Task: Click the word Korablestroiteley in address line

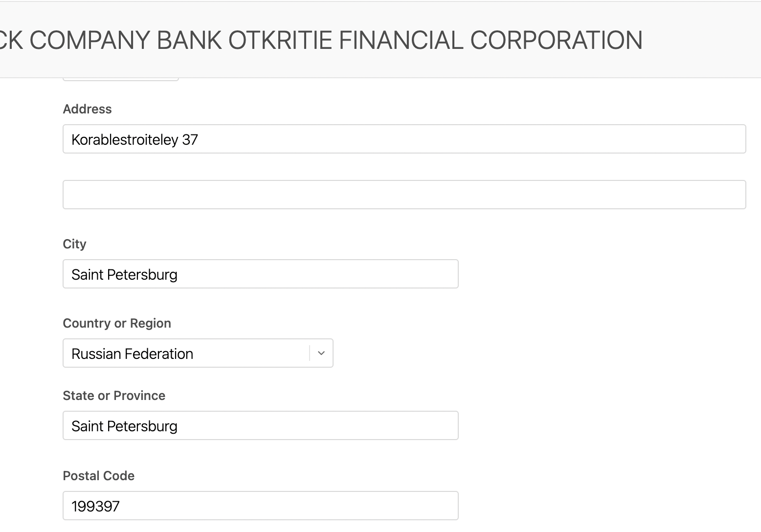Action: pos(125,140)
